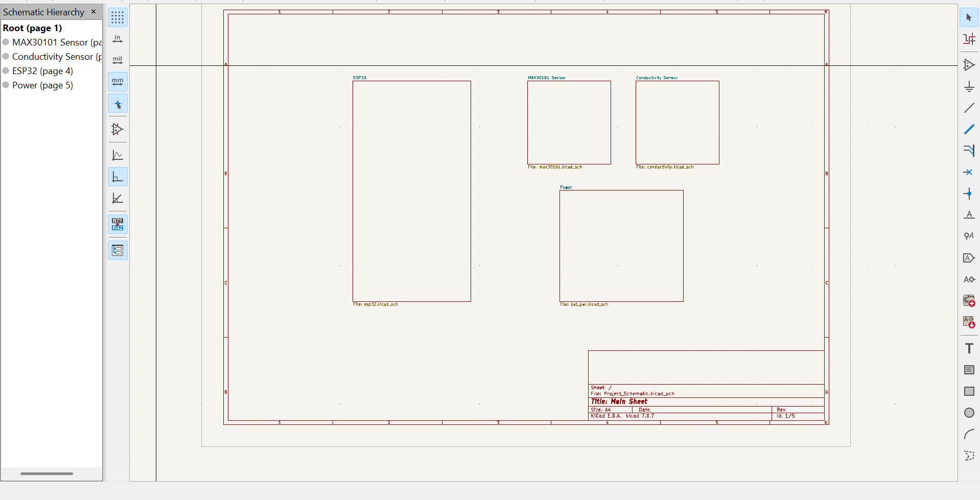
Task: Select the Highlight Net tool
Action: click(969, 39)
